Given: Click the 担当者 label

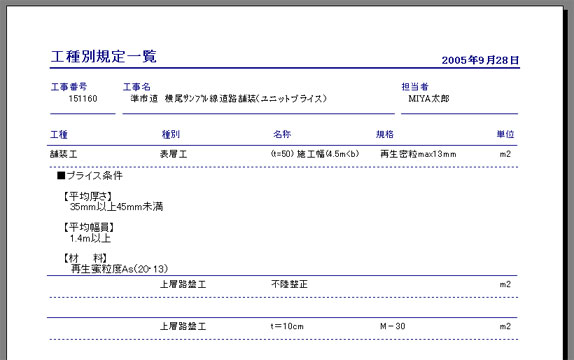Looking at the screenshot, I should pos(415,87).
